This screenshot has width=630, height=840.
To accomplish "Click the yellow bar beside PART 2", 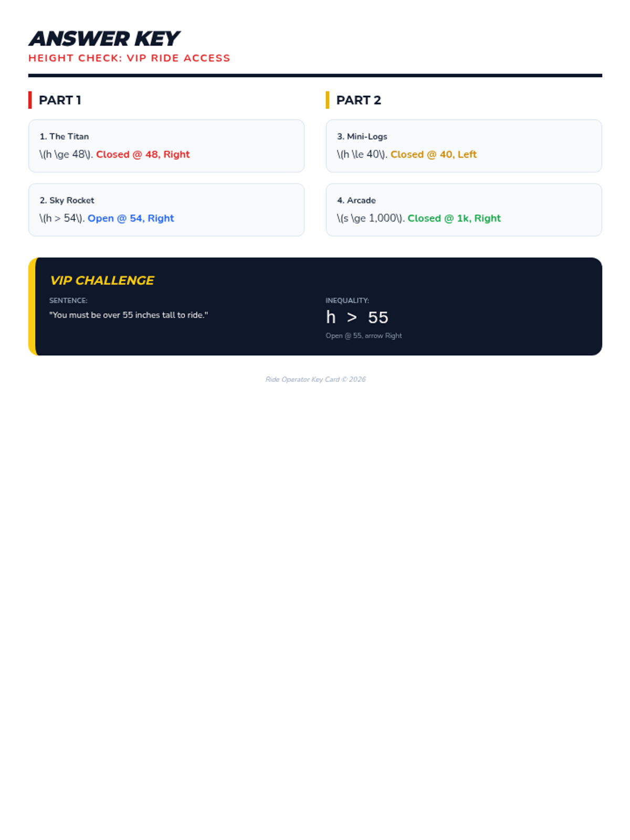I will click(328, 100).
